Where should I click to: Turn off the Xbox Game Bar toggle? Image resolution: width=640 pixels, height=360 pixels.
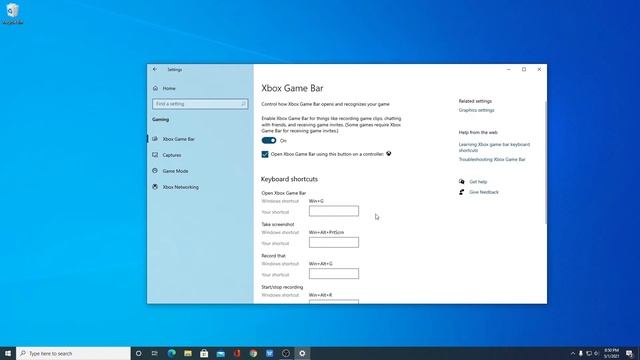[269, 140]
